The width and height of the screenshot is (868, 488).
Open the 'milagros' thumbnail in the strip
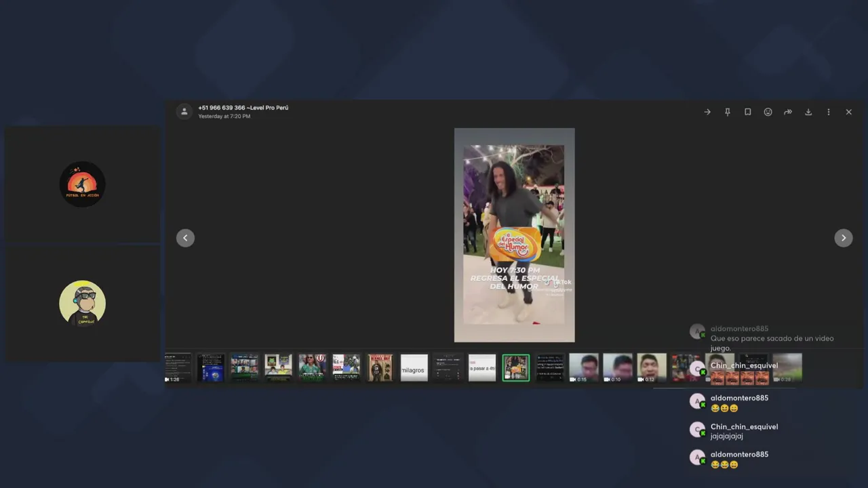(x=414, y=368)
